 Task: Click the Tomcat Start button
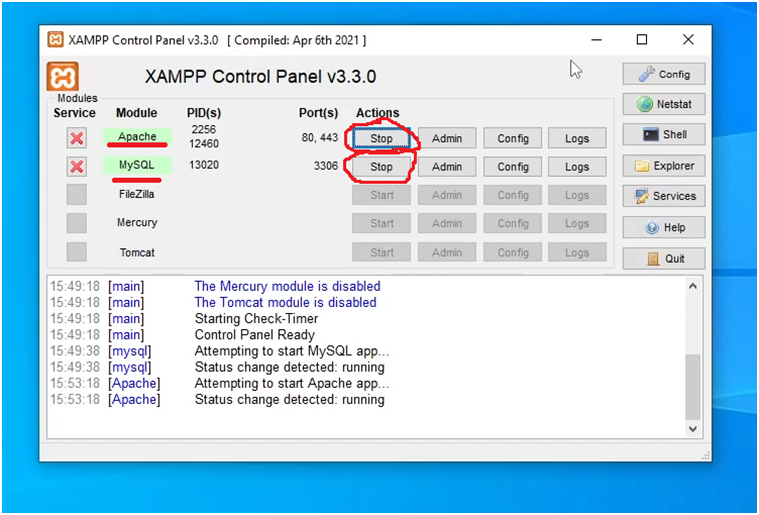click(x=381, y=252)
